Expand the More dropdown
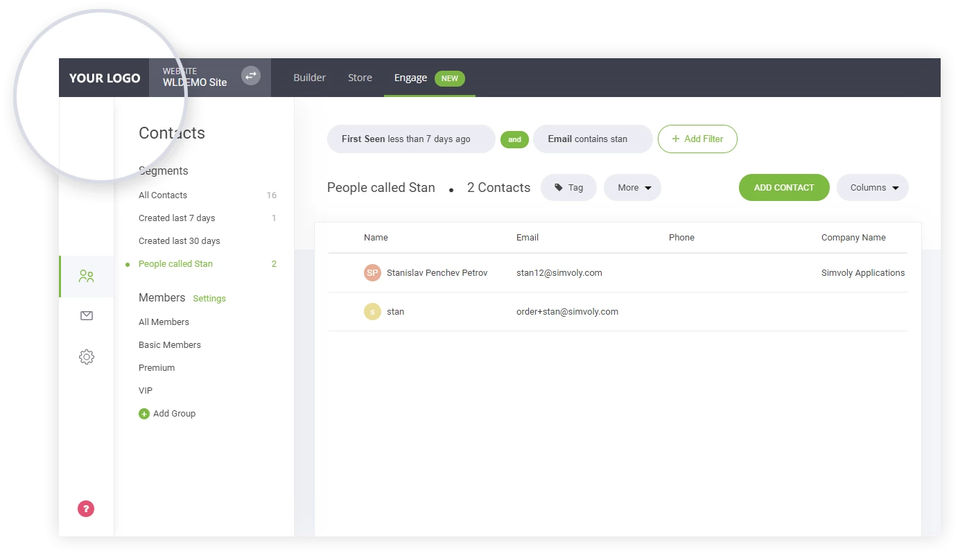Image resolution: width=967 pixels, height=560 pixels. coord(632,188)
